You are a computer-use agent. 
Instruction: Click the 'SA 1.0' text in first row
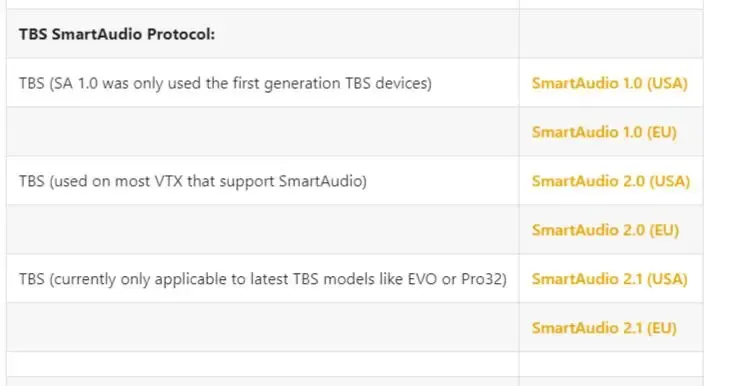[75, 83]
